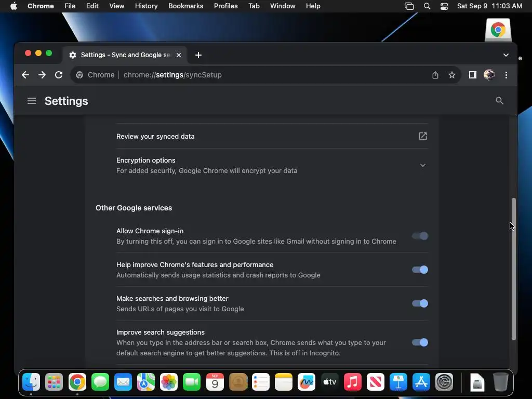532x399 pixels.
Task: Open Messages from the dock
Action: click(100, 382)
